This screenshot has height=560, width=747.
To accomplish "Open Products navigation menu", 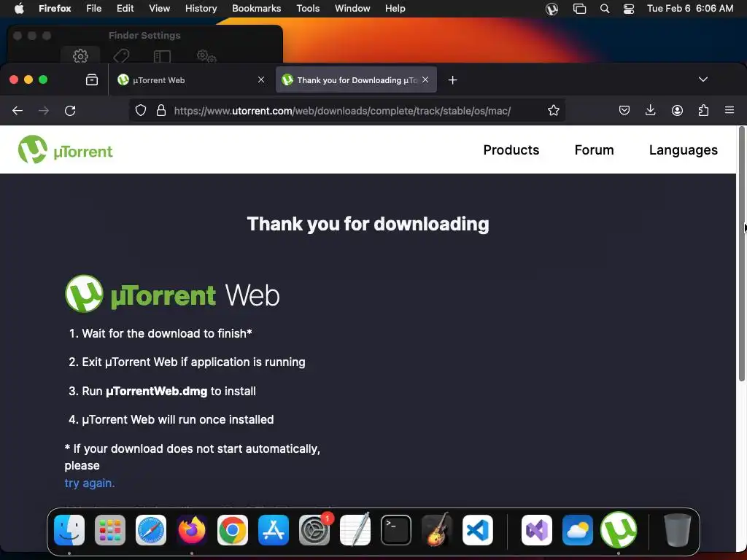I will click(511, 150).
